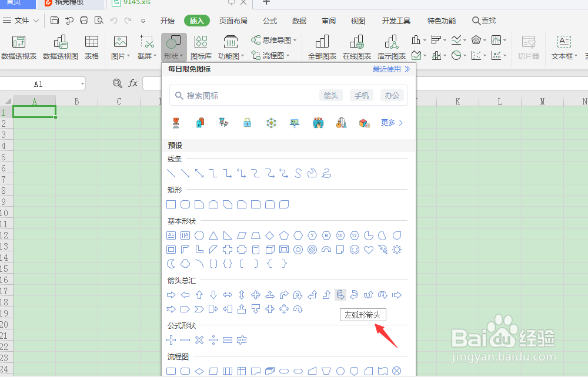Select the freeform scribble line shape

(326, 173)
